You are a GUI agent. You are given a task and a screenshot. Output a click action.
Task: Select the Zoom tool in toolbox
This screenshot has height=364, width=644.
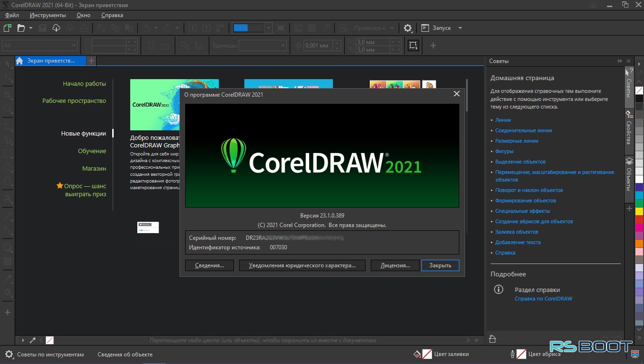pos(8,109)
